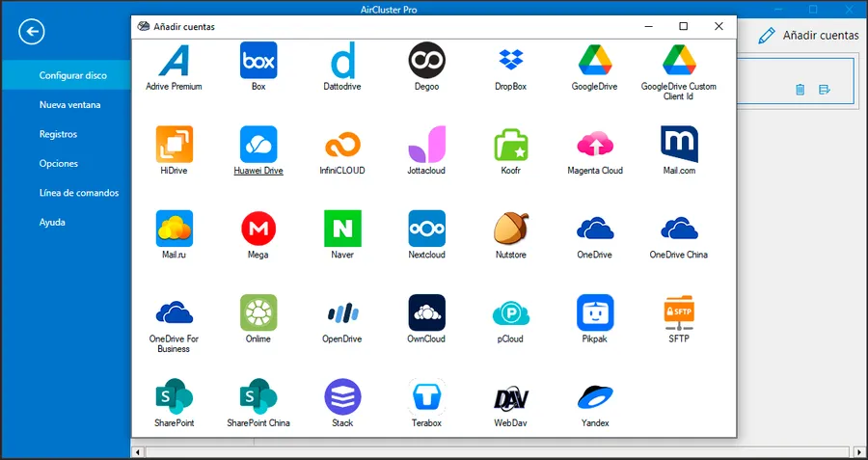The width and height of the screenshot is (868, 460).
Task: Go back with the arrow button
Action: click(x=32, y=32)
